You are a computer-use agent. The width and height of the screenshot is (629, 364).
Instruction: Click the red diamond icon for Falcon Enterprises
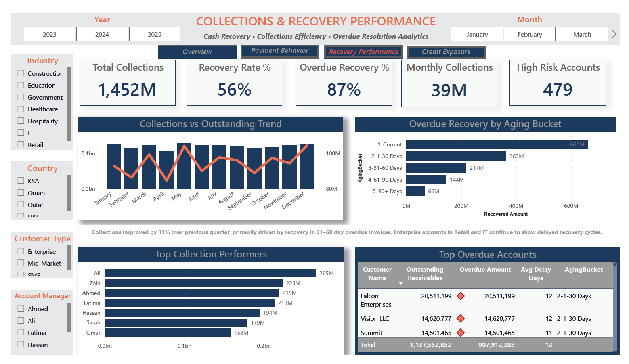click(x=460, y=296)
